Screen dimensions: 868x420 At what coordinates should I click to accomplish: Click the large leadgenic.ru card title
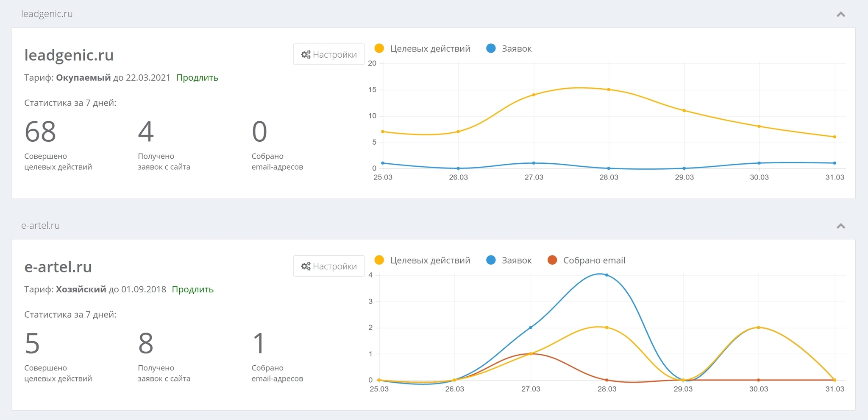point(69,55)
